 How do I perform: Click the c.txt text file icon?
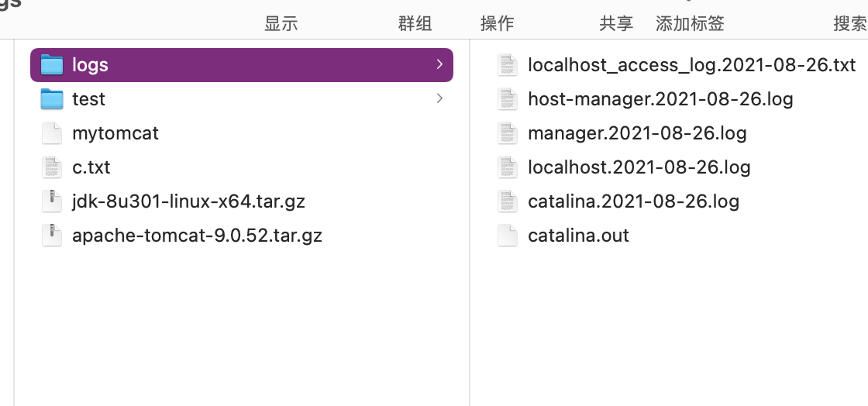click(x=52, y=167)
